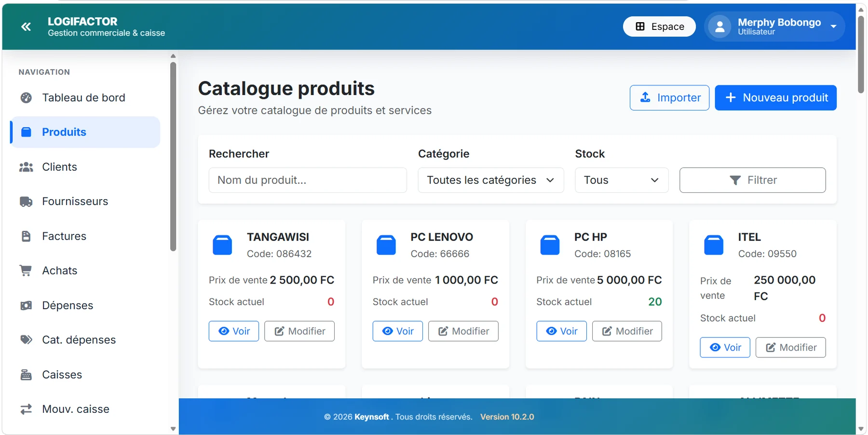Modify the TANGAWISI product
This screenshot has height=435, width=868.
[x=299, y=331]
